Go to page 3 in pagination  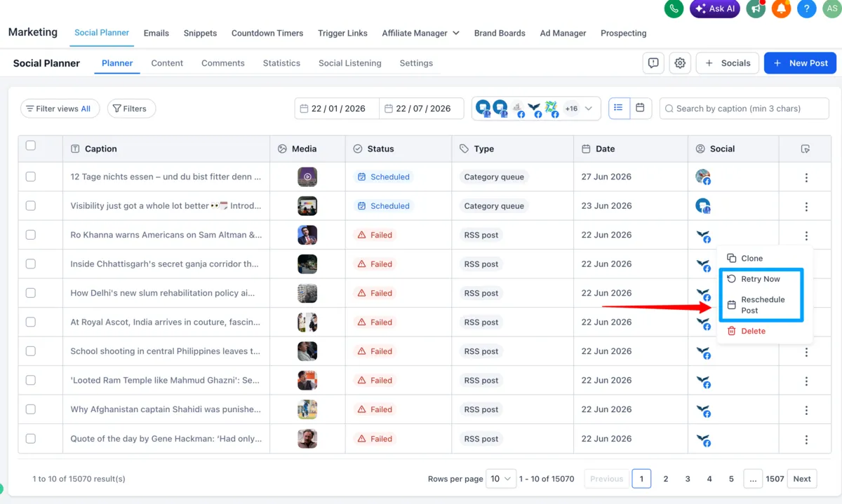(688, 479)
